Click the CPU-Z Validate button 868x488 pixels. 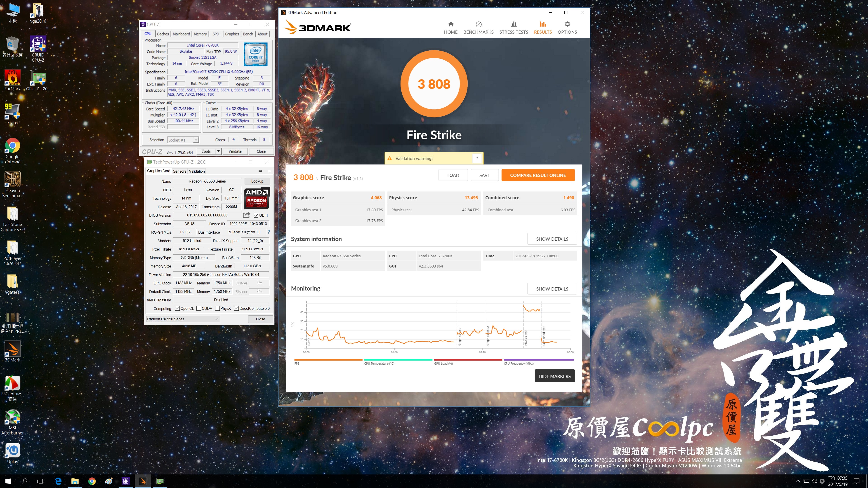coord(235,151)
